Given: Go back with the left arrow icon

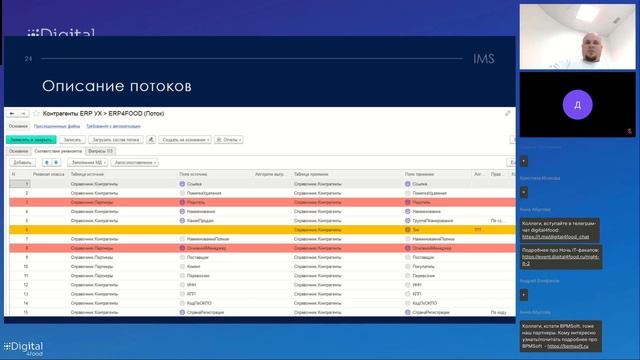Looking at the screenshot, I should (12, 113).
